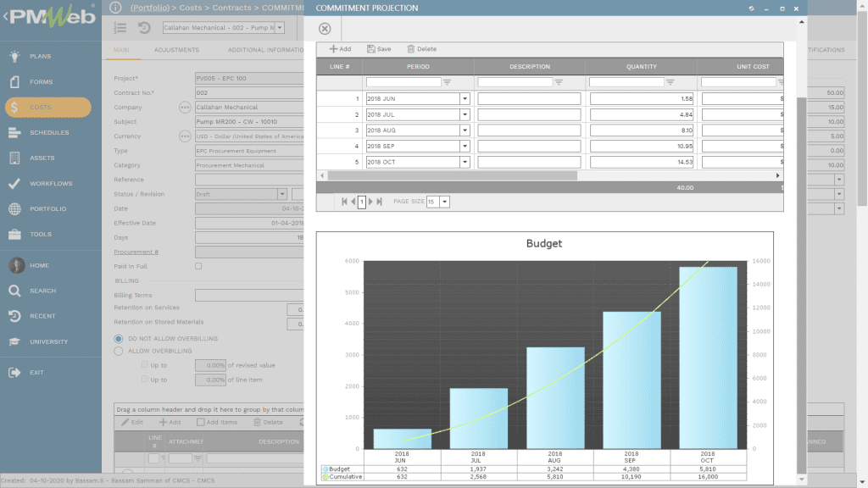
Task: Open the history icon in toolbar
Action: (x=144, y=28)
